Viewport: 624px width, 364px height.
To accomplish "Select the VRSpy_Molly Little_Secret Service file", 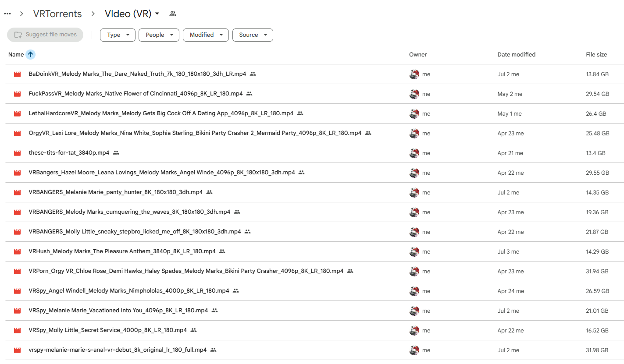I will pos(107,330).
